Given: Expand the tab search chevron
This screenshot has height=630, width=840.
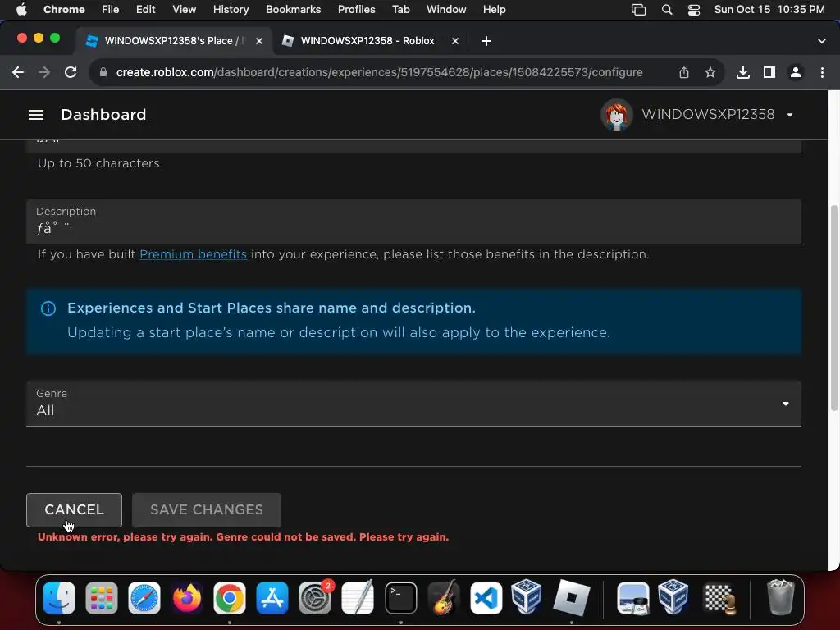Looking at the screenshot, I should (x=821, y=41).
